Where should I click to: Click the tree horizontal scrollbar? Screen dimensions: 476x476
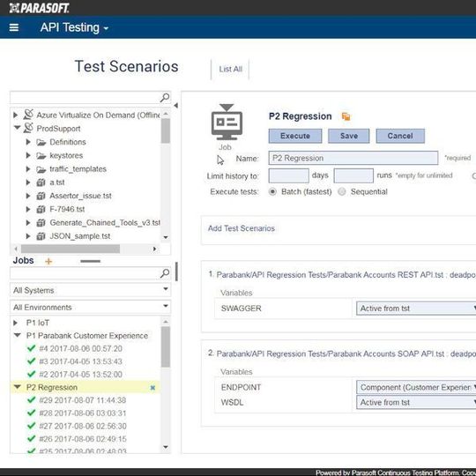coord(71,249)
